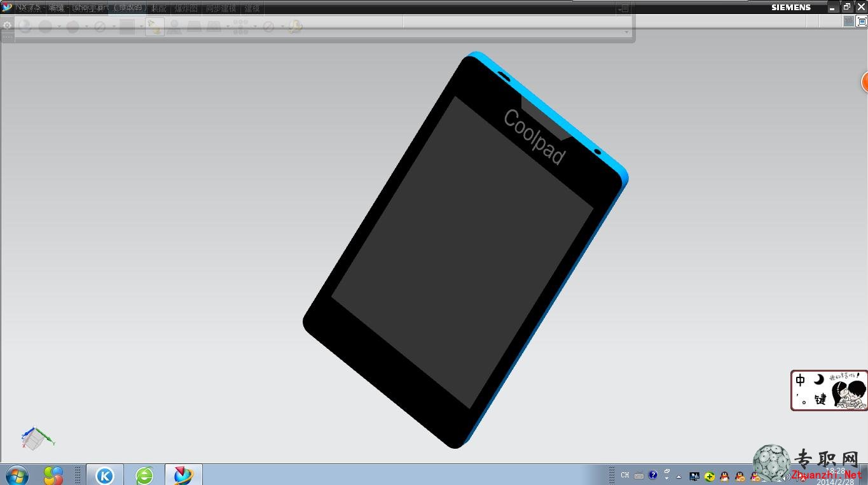
Task: Click the CH language indicator in tray
Action: [625, 475]
